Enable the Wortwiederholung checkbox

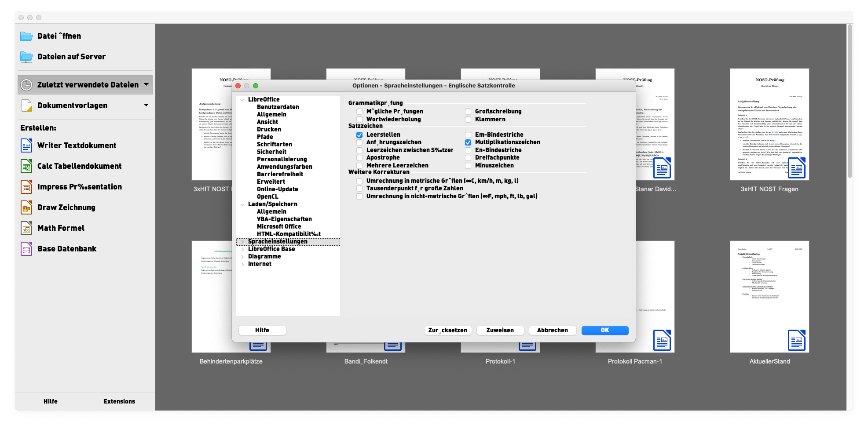coord(359,120)
